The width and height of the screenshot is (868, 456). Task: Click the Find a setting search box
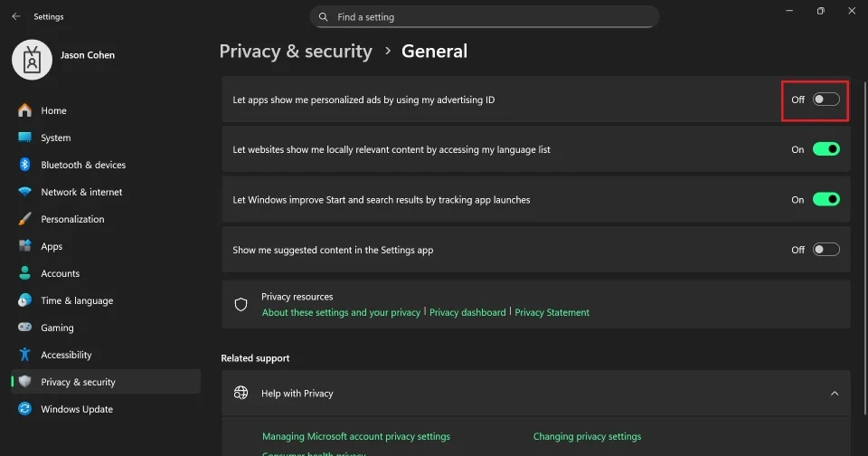(x=485, y=16)
